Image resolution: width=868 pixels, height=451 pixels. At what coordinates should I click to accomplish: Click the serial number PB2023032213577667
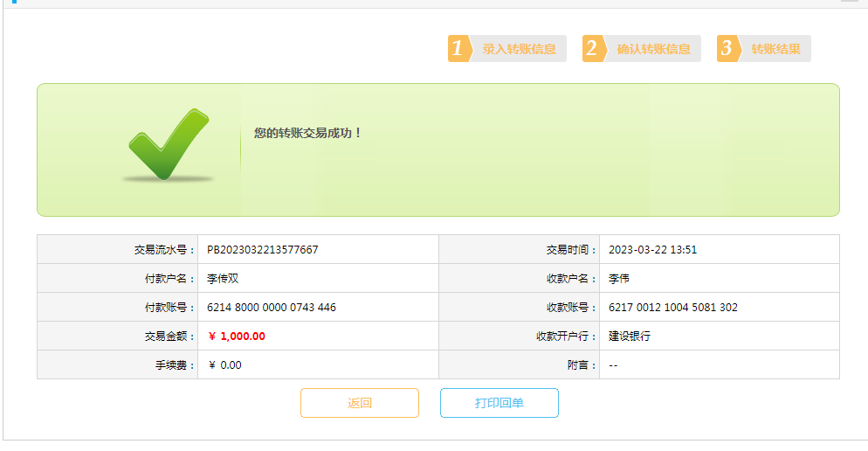tap(262, 250)
